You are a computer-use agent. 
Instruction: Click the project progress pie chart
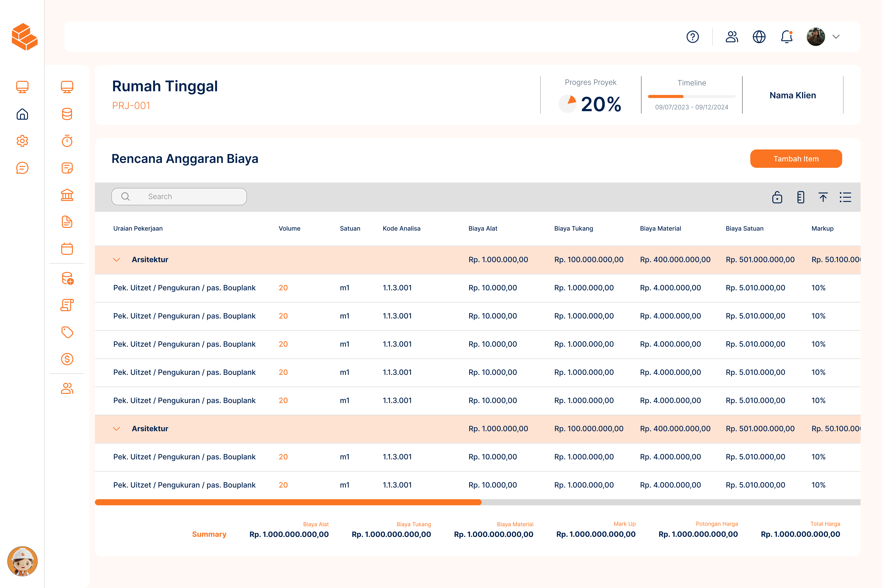click(567, 104)
